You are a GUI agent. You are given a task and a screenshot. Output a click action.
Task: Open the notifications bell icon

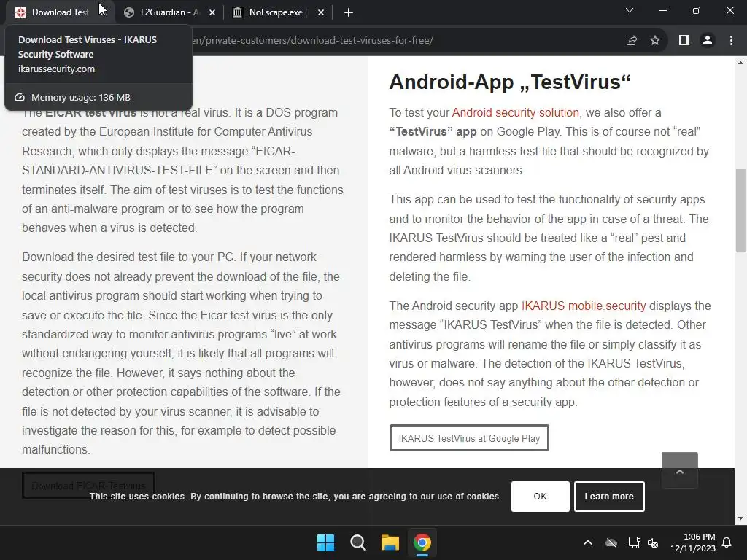(x=727, y=542)
